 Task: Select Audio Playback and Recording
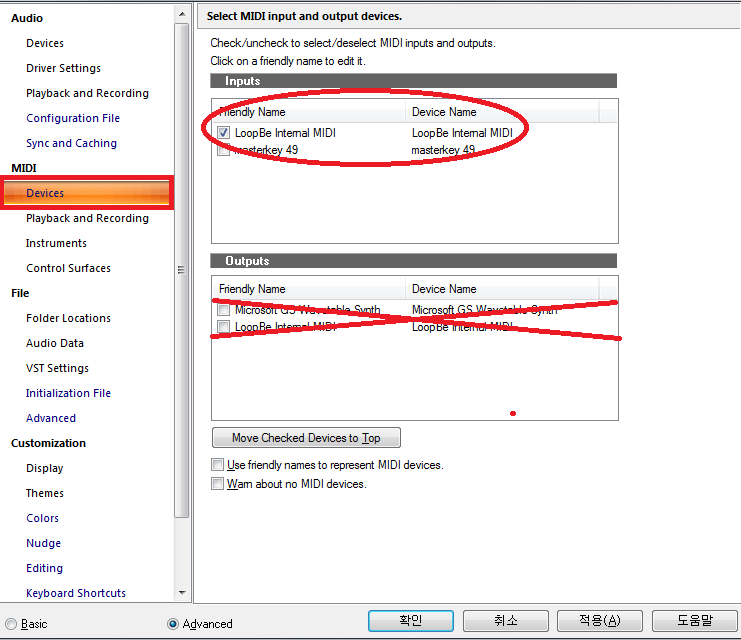coord(87,93)
